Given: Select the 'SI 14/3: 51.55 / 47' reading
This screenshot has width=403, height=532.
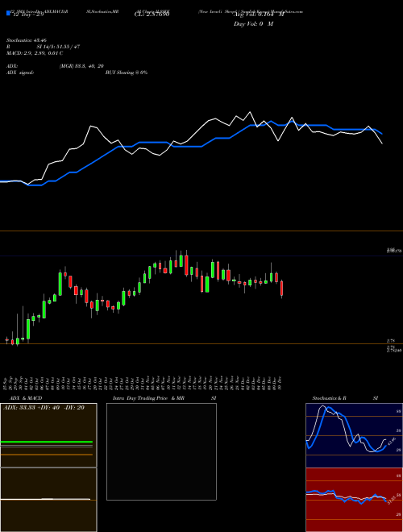Looking at the screenshot, I should pyautogui.click(x=58, y=47).
